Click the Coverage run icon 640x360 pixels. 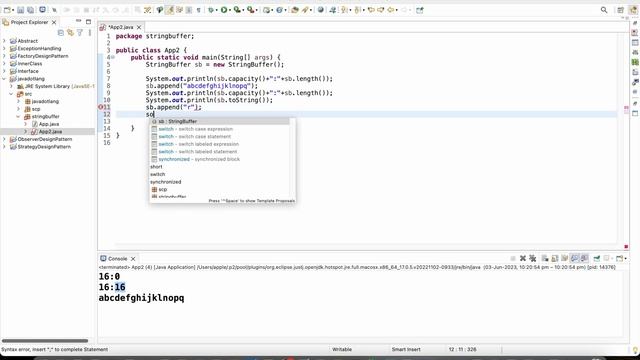(237, 10)
